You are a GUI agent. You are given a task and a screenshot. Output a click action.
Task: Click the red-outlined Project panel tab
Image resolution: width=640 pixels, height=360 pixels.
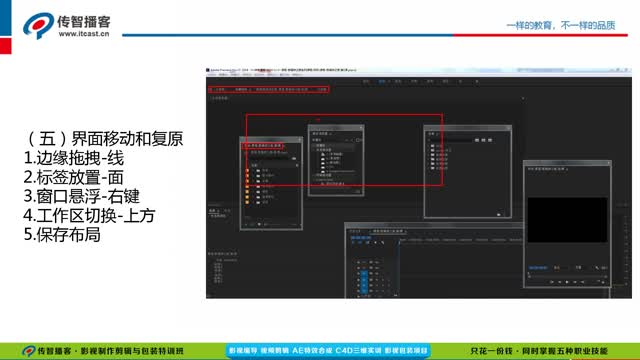click(263, 145)
